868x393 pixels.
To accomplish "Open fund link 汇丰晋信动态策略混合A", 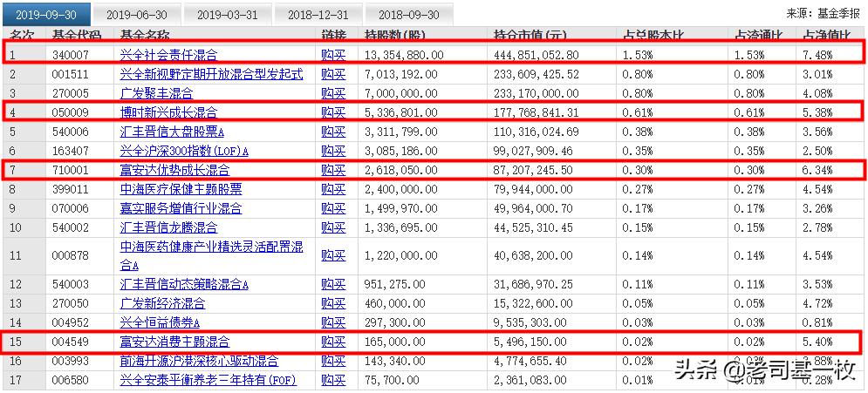I will pyautogui.click(x=184, y=285).
